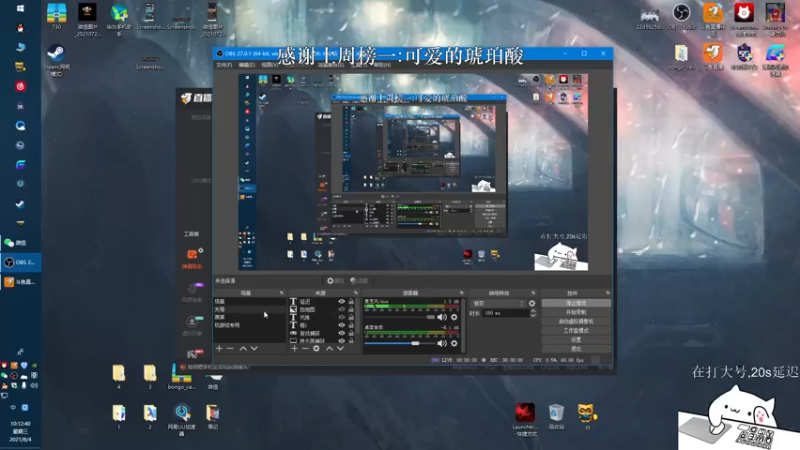Viewport: 800px width, 450px height.
Task: Enable 工作室模式 button
Action: [576, 331]
